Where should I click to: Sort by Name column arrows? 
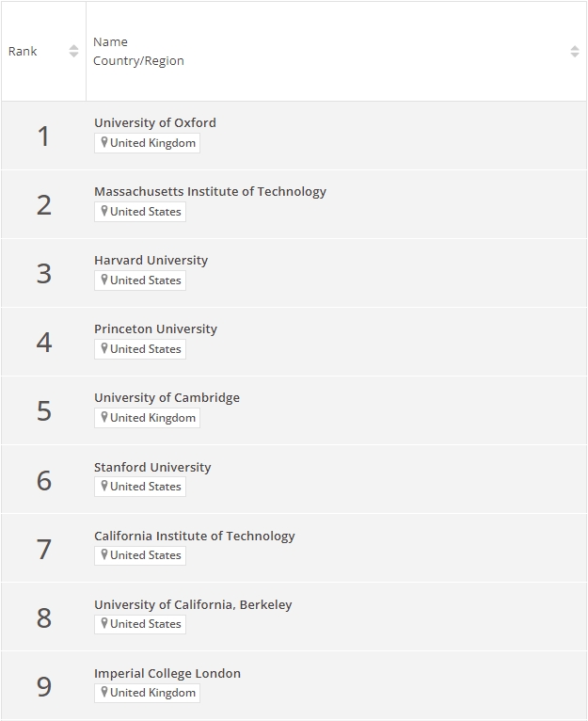point(575,51)
